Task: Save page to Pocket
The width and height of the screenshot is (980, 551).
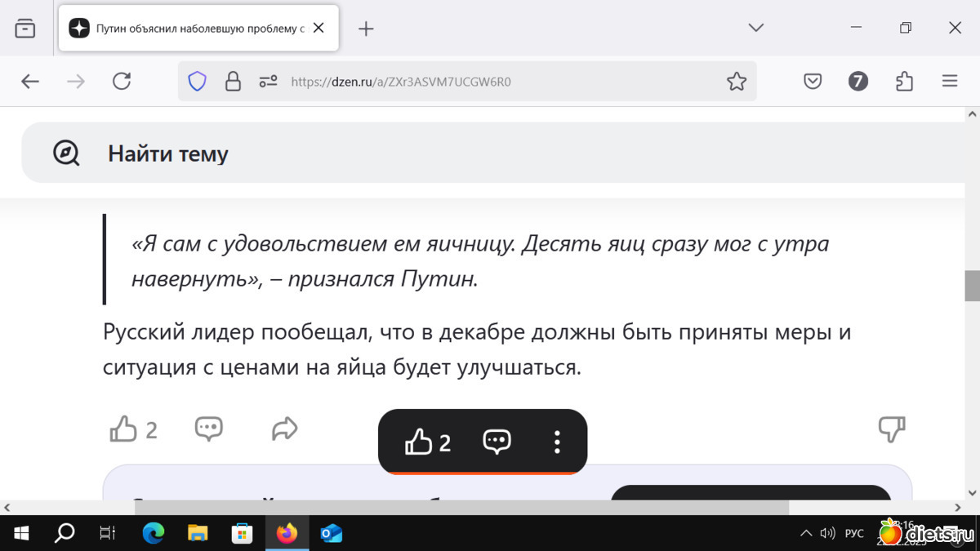Action: (812, 82)
